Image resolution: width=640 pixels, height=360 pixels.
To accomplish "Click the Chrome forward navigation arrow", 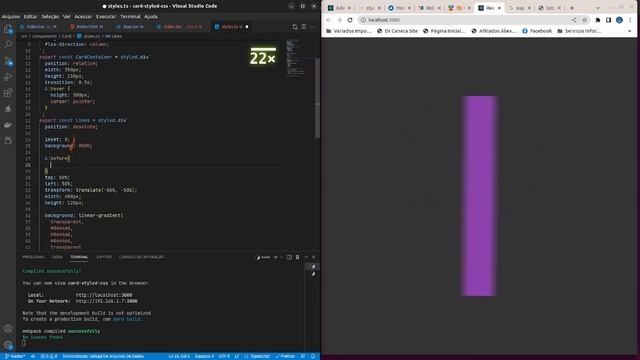I will click(x=339, y=20).
